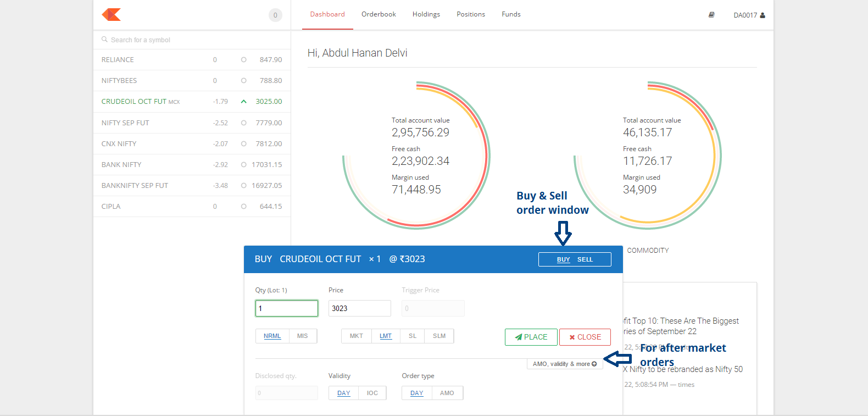This screenshot has width=868, height=416.
Task: Select CNX NIFTY in the watchlist
Action: [192, 144]
